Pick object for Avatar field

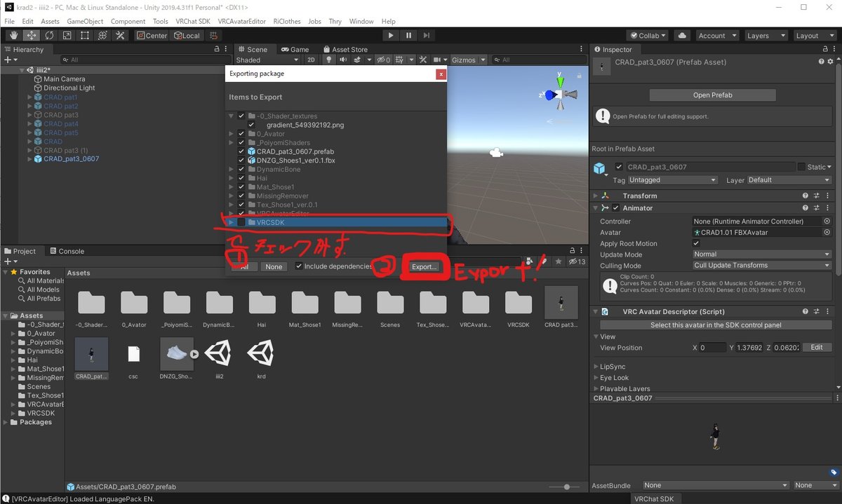click(827, 232)
